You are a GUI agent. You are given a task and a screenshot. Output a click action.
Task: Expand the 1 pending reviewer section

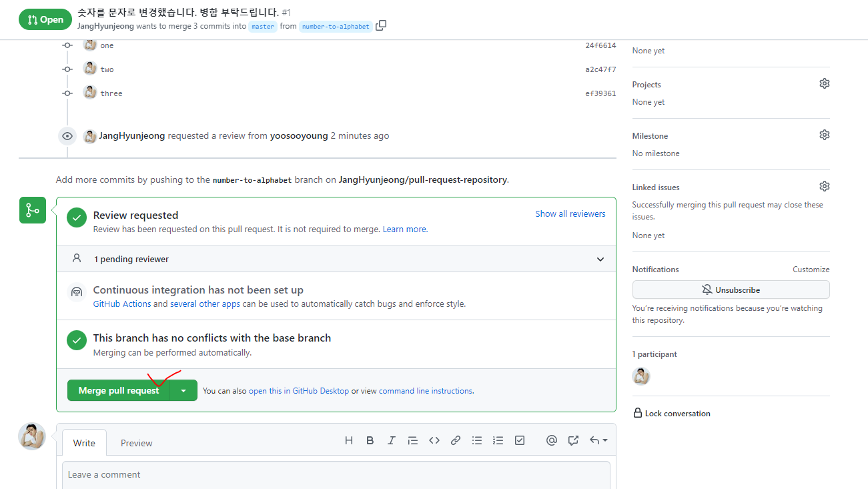coord(336,259)
